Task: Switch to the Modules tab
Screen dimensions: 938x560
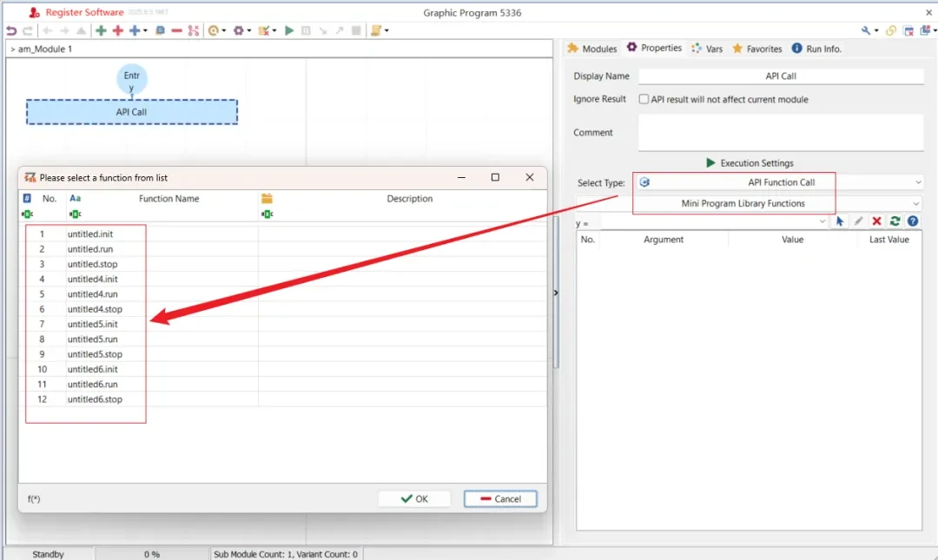Action: [591, 49]
